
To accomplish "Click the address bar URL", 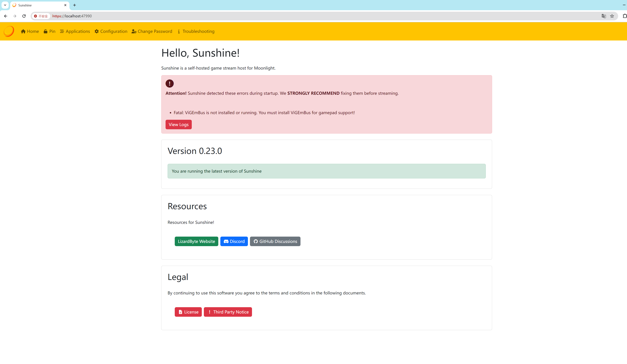I will [72, 16].
